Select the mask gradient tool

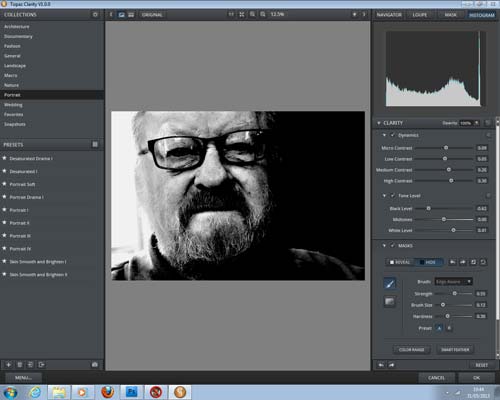point(390,302)
